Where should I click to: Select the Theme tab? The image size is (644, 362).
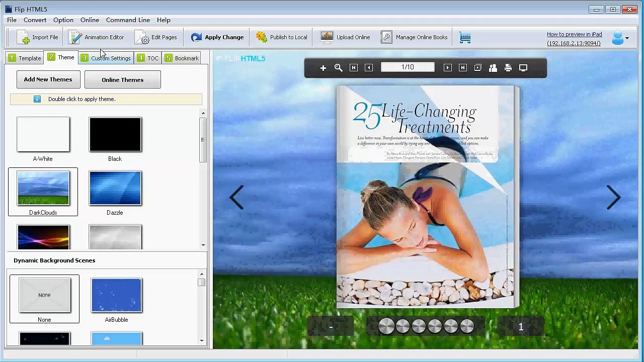pyautogui.click(x=61, y=57)
